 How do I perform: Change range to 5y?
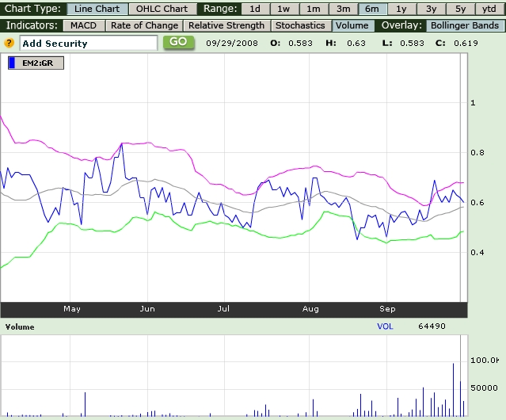click(460, 9)
